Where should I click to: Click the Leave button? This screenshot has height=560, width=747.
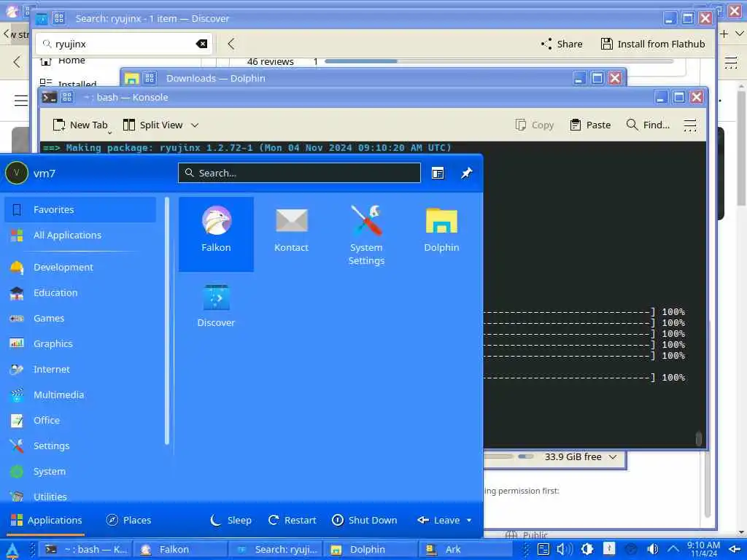438,520
